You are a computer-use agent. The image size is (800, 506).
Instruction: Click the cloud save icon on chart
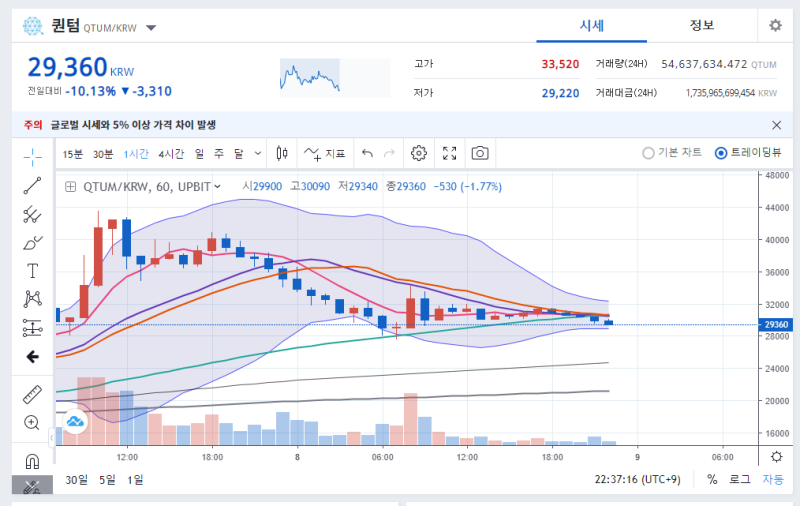(x=75, y=421)
